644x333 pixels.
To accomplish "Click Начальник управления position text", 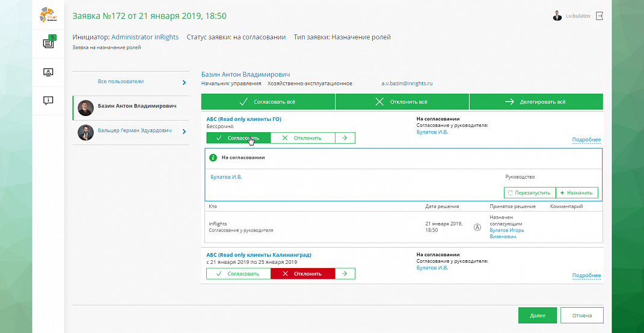I will 232,84.
